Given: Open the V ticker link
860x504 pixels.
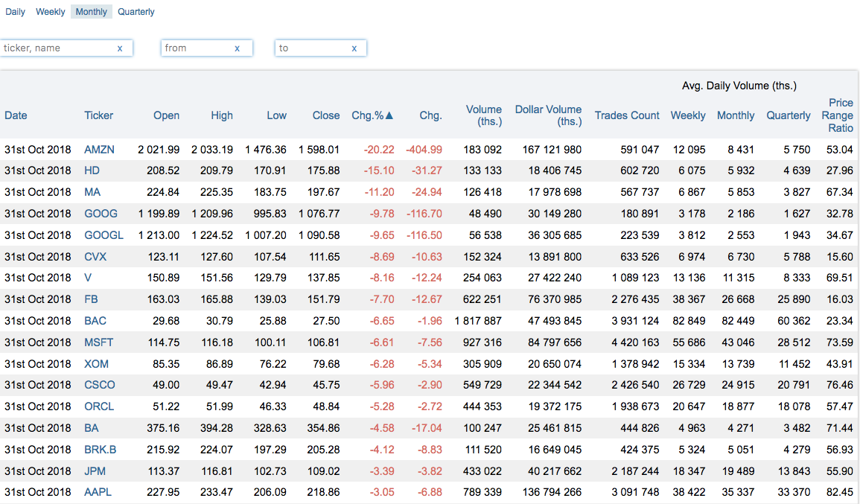Looking at the screenshot, I should click(x=88, y=278).
